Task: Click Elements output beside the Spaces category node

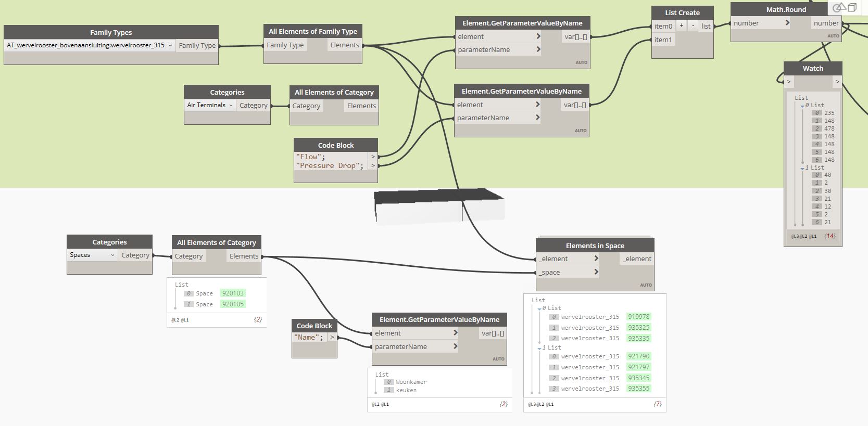Action: tap(244, 256)
